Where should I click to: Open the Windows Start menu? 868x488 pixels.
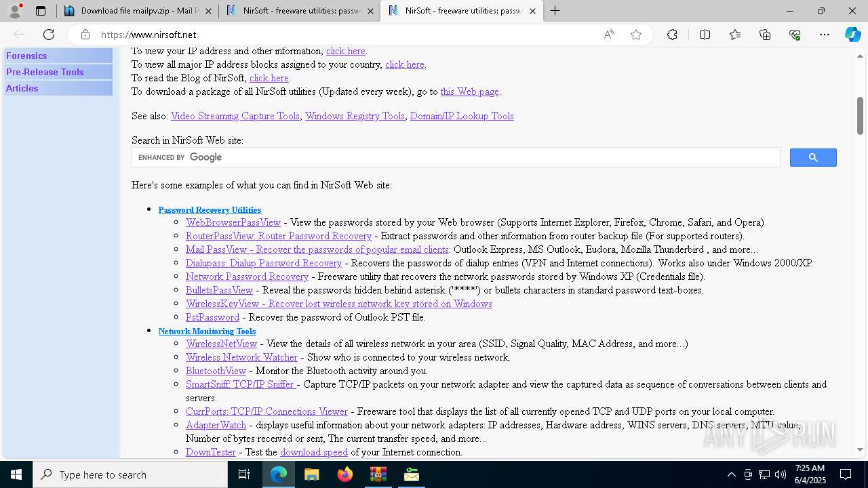click(16, 474)
